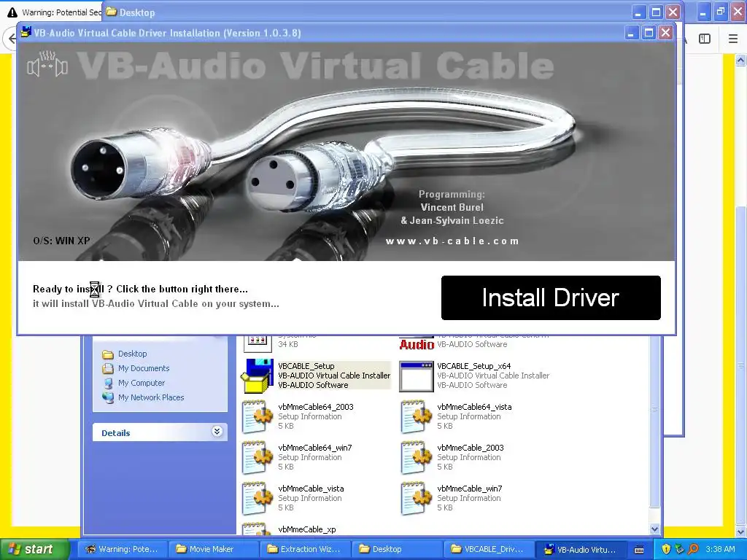Image resolution: width=747 pixels, height=560 pixels.
Task: Click the VBCABLE_Setup_x64 installer icon
Action: click(417, 376)
